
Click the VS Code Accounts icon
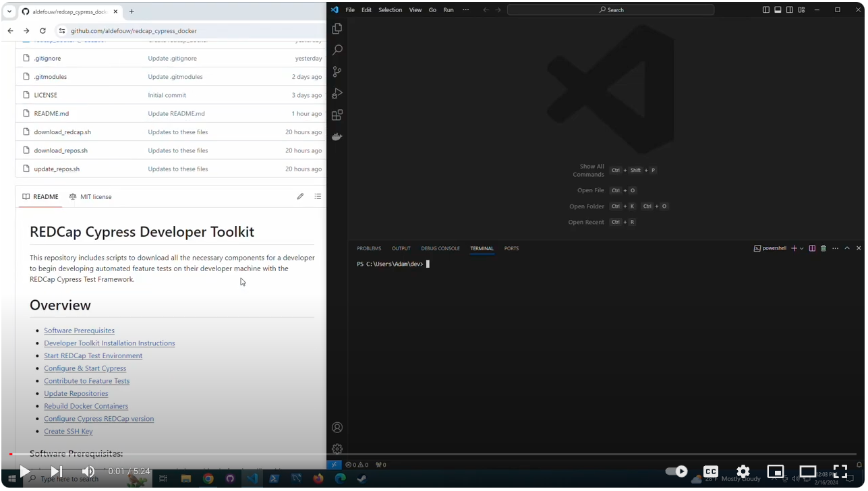(337, 428)
